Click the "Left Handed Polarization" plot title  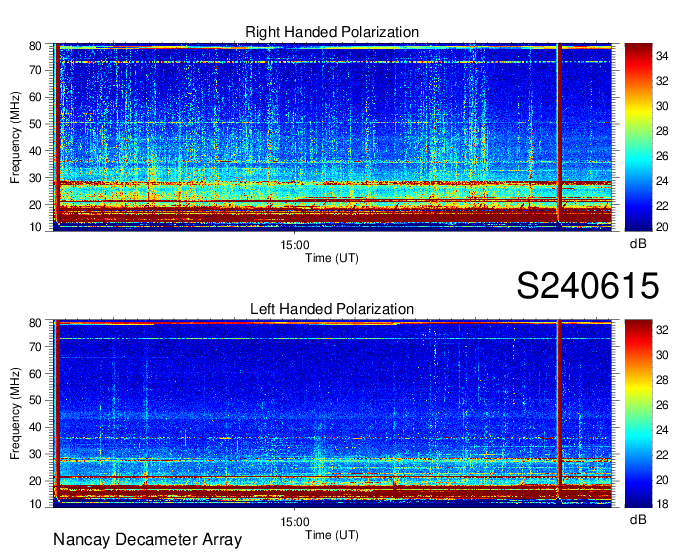point(332,309)
